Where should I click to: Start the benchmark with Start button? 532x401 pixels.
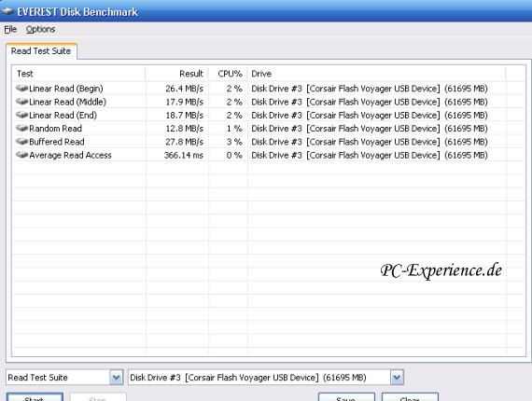pos(35,397)
